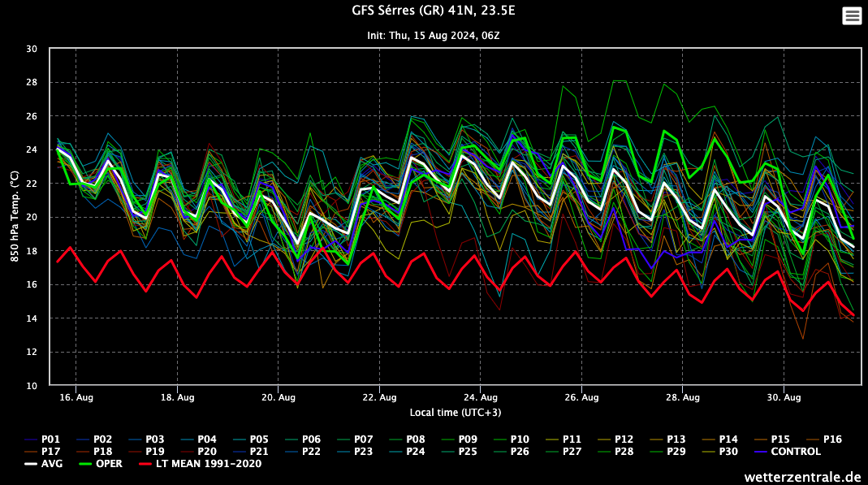Image resolution: width=868 pixels, height=485 pixels.
Task: Click the y-axis value 28
Action: (32, 83)
